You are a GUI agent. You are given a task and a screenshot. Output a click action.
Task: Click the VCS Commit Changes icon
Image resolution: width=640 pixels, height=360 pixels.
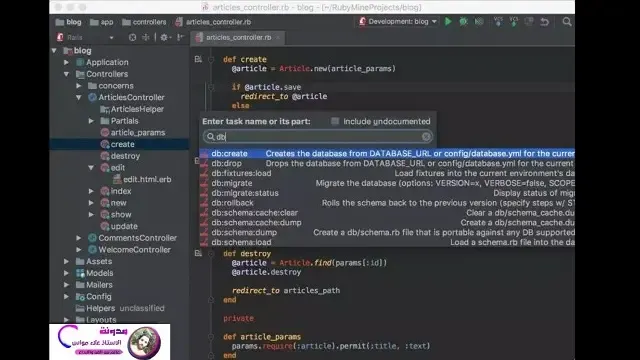point(513,22)
